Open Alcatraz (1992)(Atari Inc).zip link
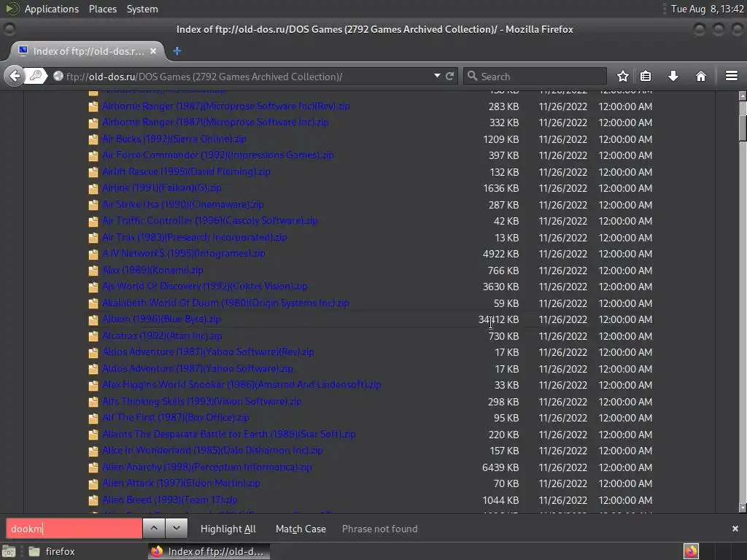 [x=162, y=335]
